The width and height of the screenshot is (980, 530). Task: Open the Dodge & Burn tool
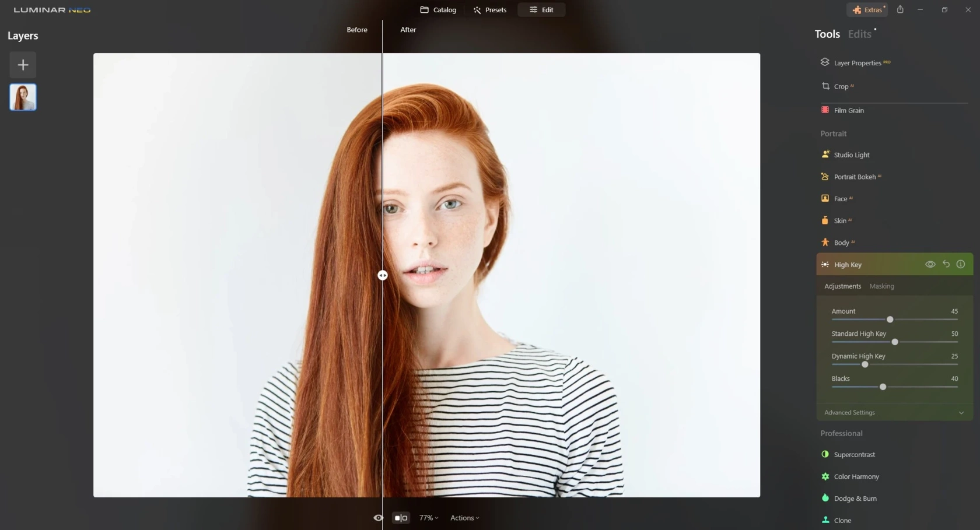[x=854, y=498]
